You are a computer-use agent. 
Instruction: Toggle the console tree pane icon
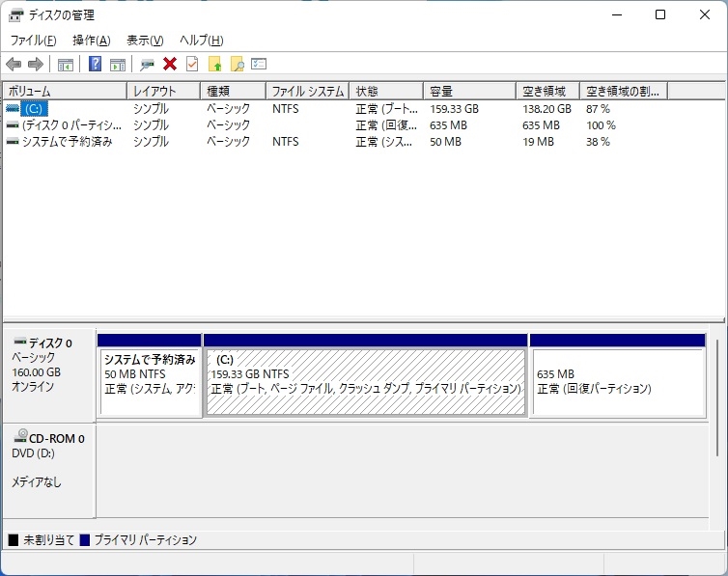point(65,65)
